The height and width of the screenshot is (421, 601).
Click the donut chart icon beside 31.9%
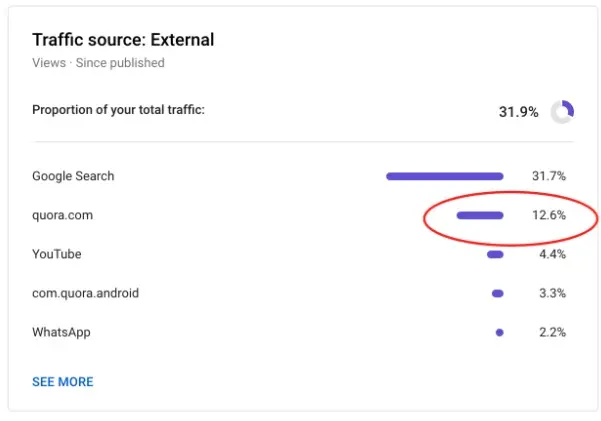[x=562, y=111]
